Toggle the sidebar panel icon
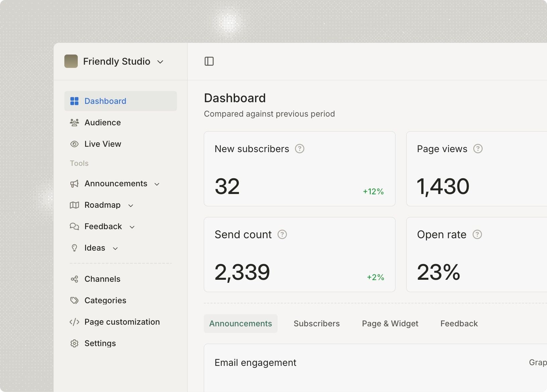Image resolution: width=547 pixels, height=392 pixels. 209,61
